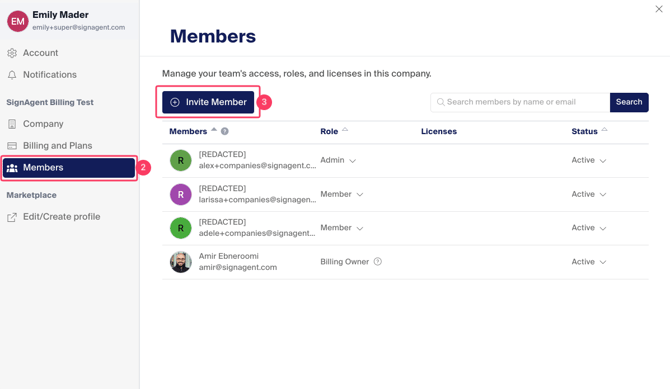The image size is (670, 389).
Task: Sort by Status column arrow
Action: 605,130
